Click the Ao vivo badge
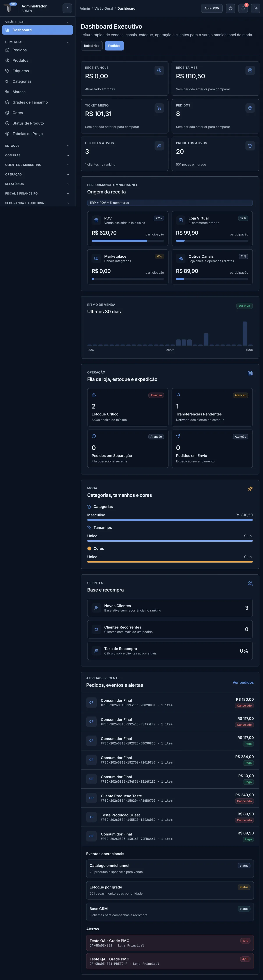 tap(244, 306)
